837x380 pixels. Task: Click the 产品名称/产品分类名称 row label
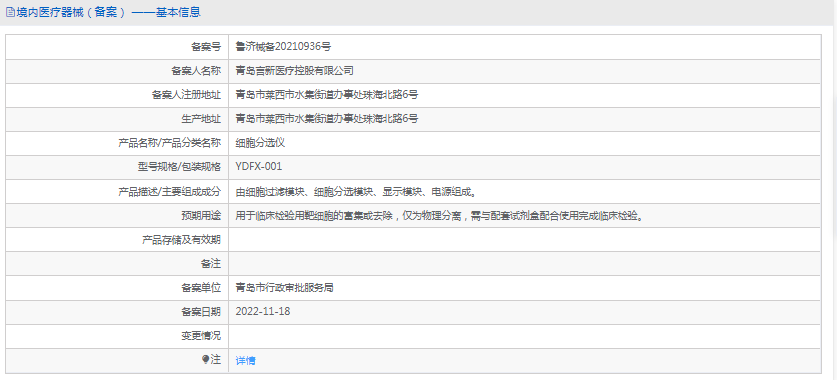[169, 142]
